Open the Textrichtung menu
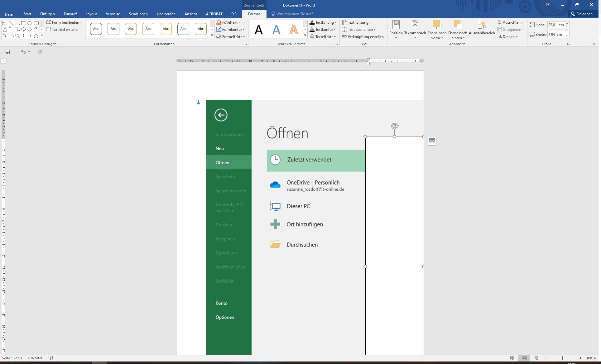Image resolution: width=601 pixels, height=364 pixels. (357, 22)
